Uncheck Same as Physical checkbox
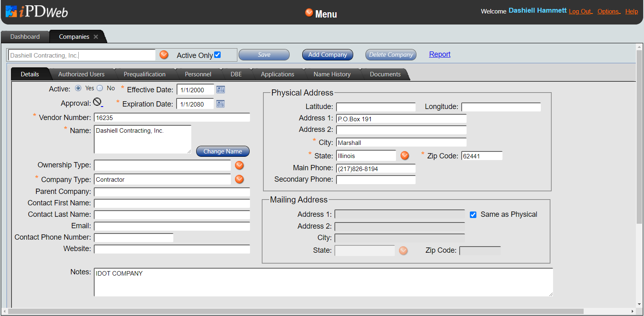 tap(473, 215)
